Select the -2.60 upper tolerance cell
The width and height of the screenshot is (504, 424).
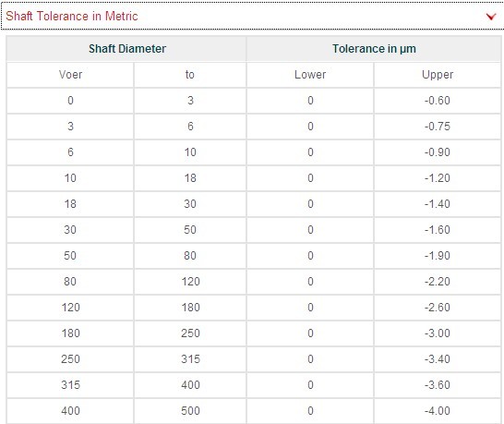pyautogui.click(x=438, y=308)
